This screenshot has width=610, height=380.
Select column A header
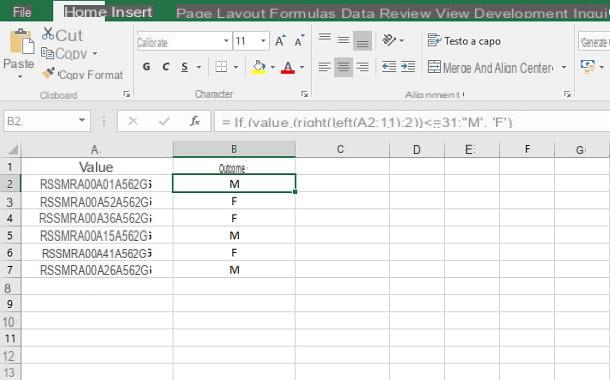point(97,149)
